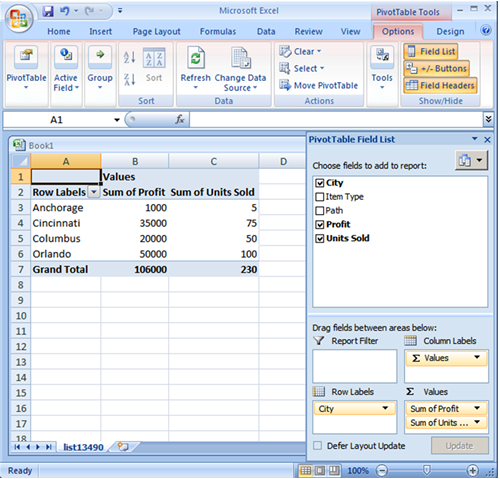Screen dimensions: 500x479
Task: Sort Z to A descending
Action: (x=129, y=79)
